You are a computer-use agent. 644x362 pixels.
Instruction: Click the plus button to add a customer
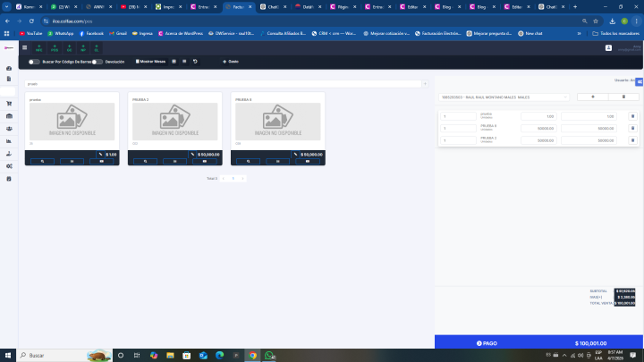(x=592, y=96)
